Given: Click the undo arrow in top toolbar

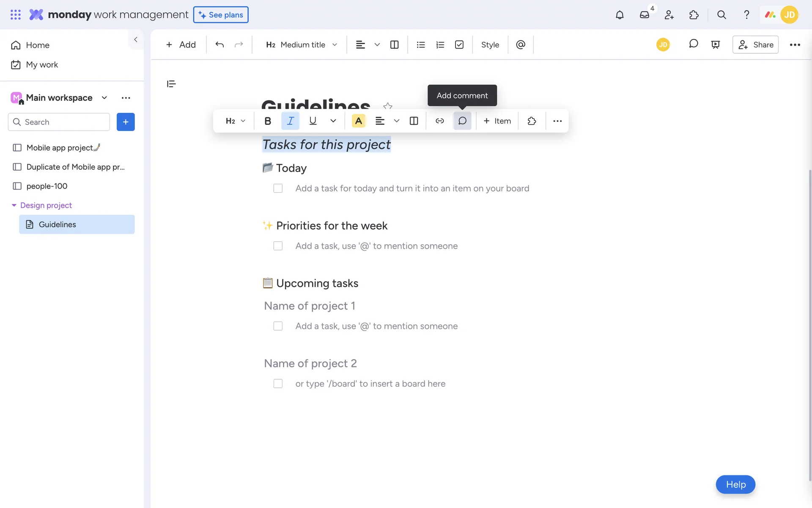Looking at the screenshot, I should 219,45.
